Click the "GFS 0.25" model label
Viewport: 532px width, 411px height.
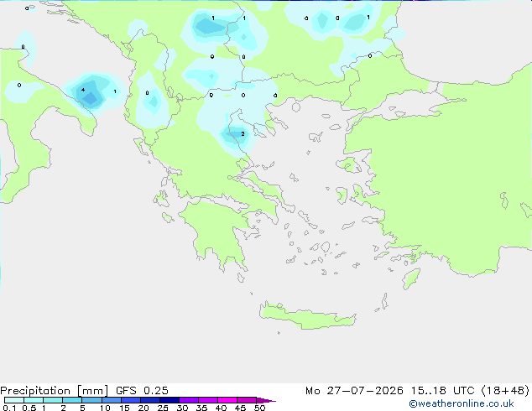(x=142, y=391)
